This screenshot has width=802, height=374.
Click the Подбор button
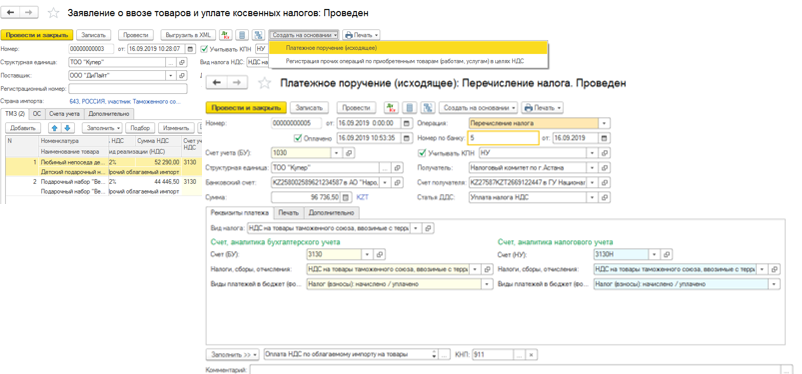140,127
